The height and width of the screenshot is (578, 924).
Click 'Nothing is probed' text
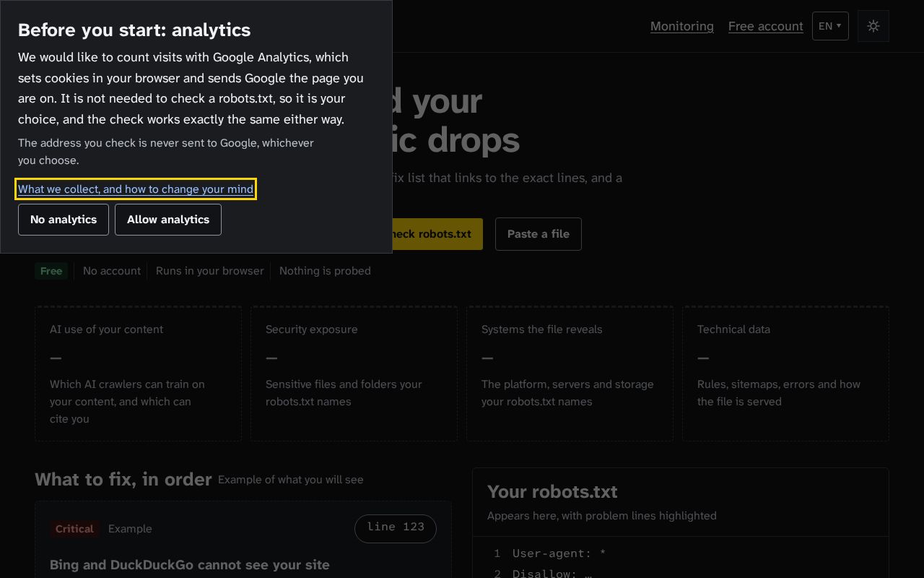coord(325,271)
